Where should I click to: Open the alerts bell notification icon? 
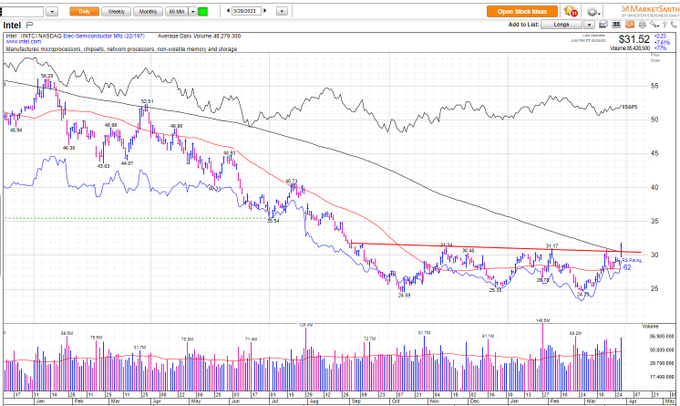coord(570,11)
